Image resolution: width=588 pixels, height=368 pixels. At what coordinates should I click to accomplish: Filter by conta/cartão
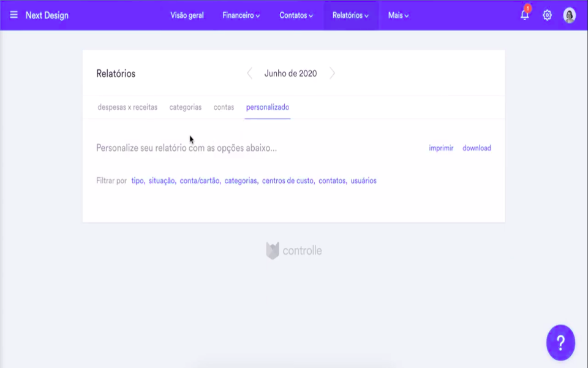(x=200, y=180)
